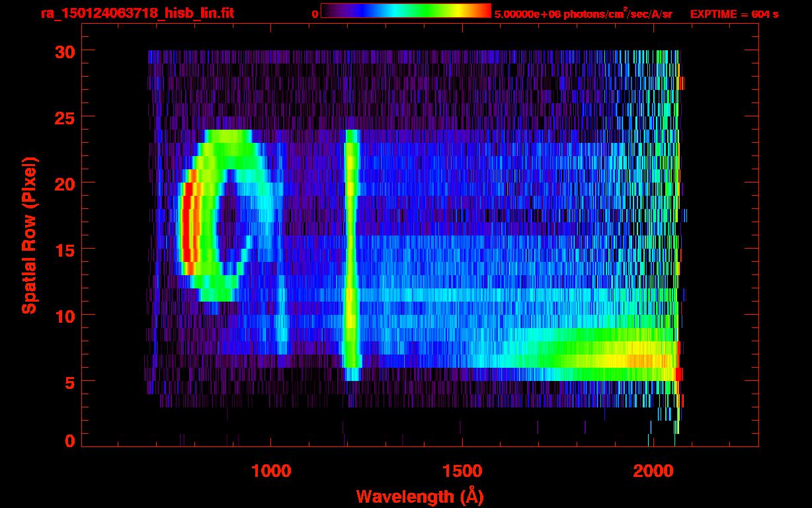Click the 5.00000e+06 photons/cm²/sec/A/sr label

(x=583, y=14)
